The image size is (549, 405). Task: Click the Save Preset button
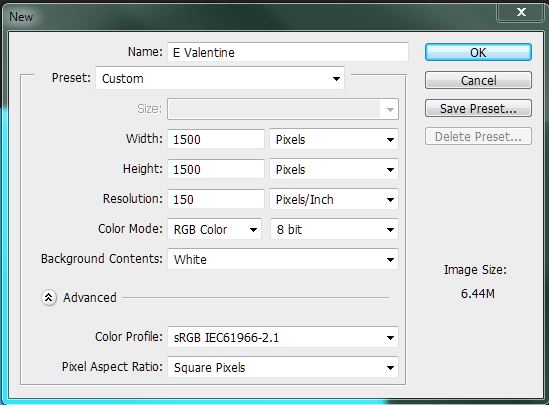(478, 109)
